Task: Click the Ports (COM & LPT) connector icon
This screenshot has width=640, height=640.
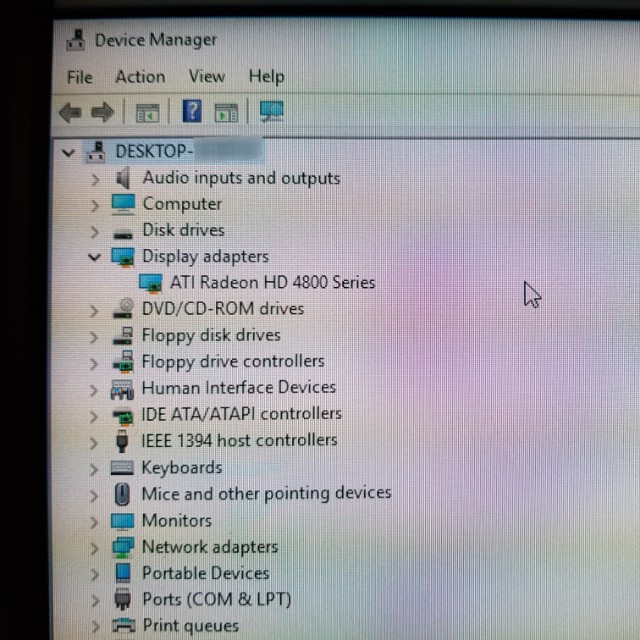Action: tap(122, 600)
